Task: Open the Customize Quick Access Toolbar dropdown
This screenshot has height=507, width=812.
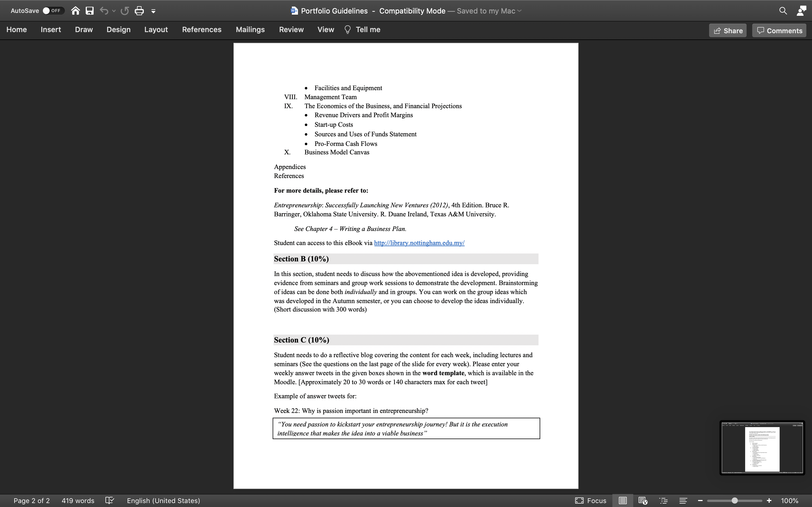Action: point(153,11)
